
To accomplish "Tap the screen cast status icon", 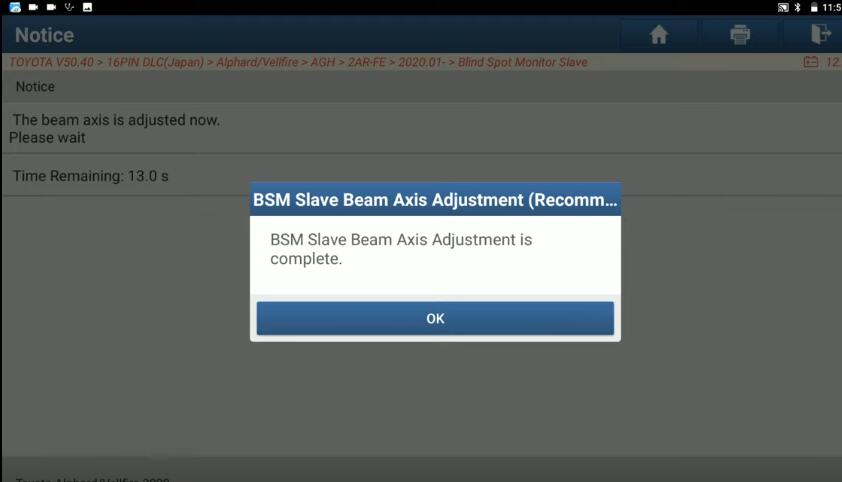I will click(783, 8).
